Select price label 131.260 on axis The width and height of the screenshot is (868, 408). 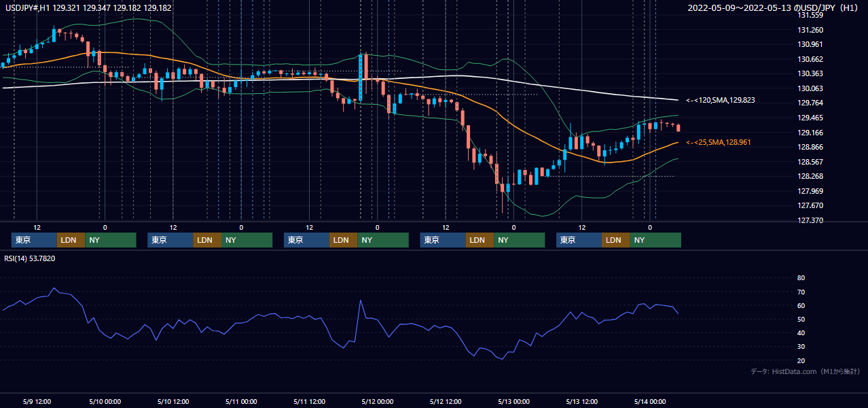click(810, 30)
